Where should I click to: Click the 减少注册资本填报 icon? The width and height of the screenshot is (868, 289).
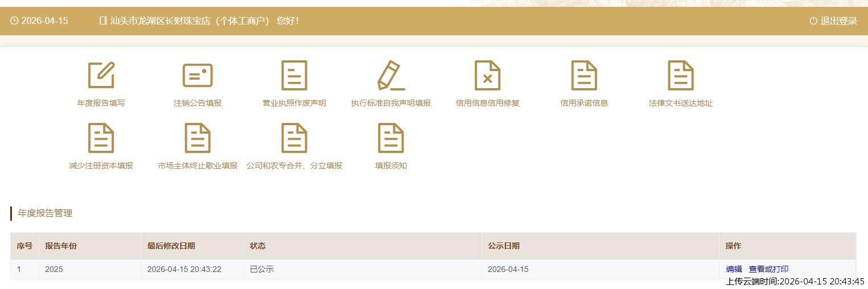101,138
